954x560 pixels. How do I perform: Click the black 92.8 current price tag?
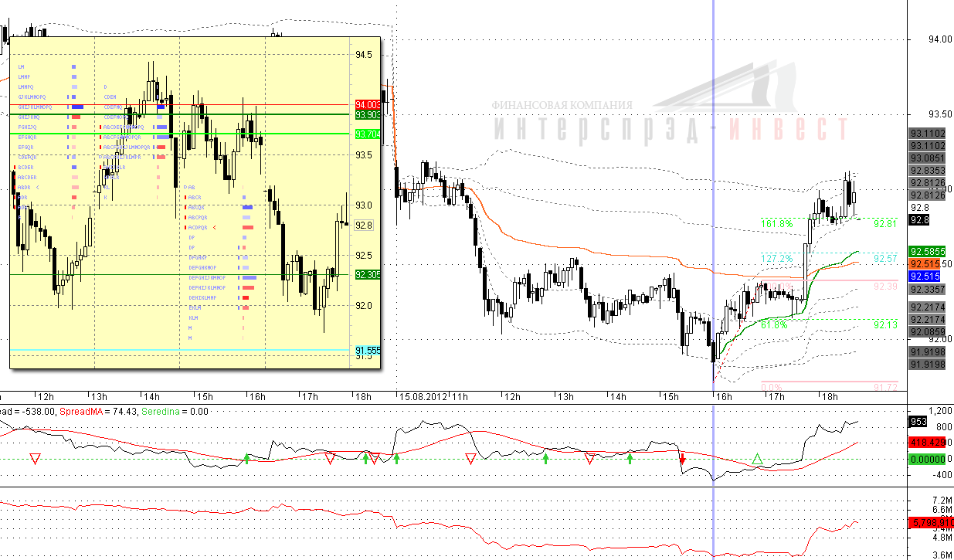click(x=919, y=220)
